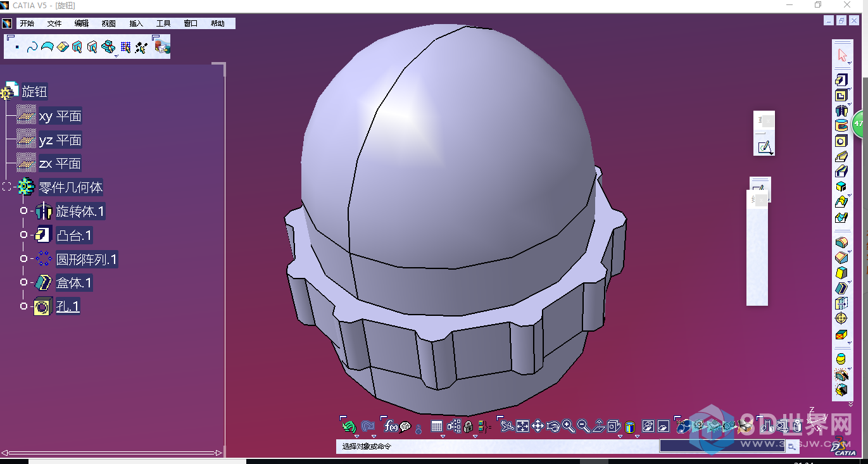Open the 窗口 menu
Screen dimensions: 868x464
pos(191,23)
